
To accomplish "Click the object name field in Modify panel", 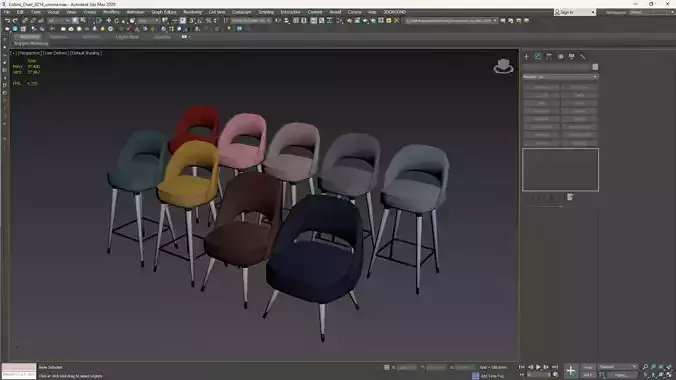I will tap(557, 67).
